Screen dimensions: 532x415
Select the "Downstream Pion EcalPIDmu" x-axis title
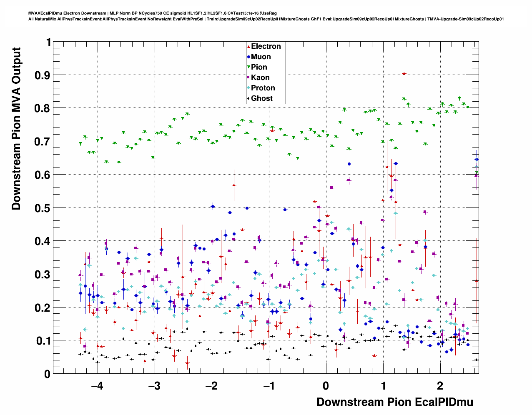click(395, 402)
